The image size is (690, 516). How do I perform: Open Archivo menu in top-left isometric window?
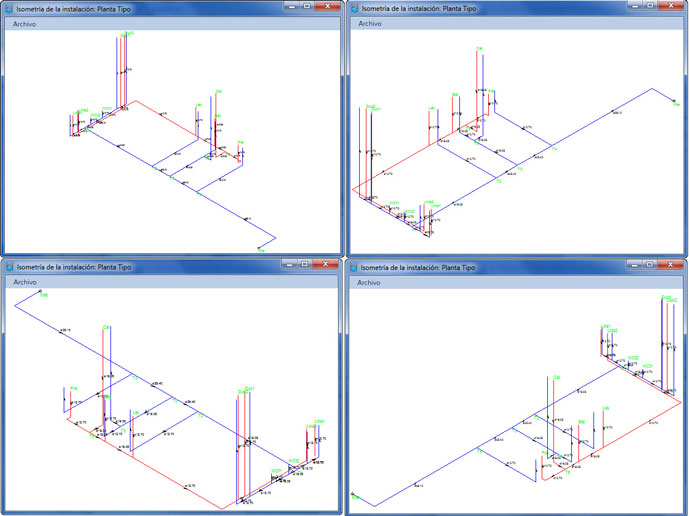coord(25,23)
